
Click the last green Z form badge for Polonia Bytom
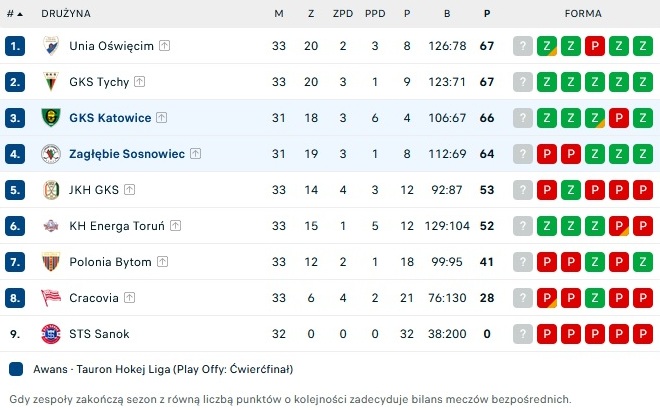(x=643, y=262)
